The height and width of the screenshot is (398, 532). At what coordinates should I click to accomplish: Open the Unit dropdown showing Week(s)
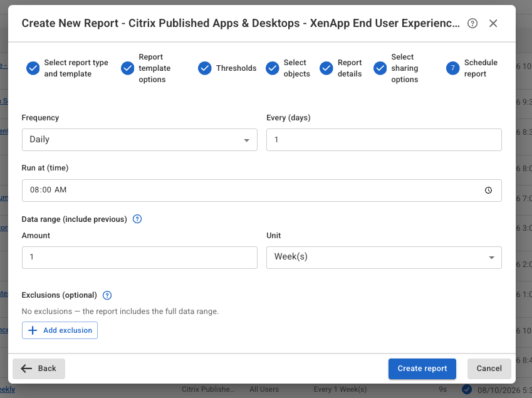(x=383, y=258)
